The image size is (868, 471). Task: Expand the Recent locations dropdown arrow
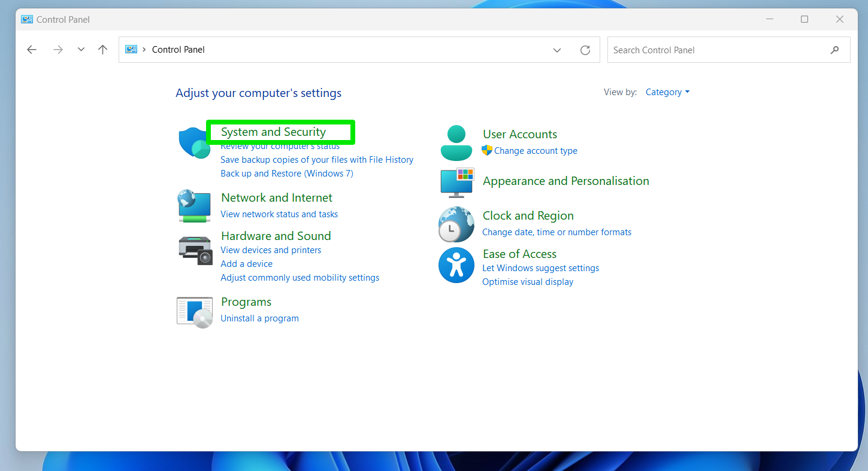81,50
